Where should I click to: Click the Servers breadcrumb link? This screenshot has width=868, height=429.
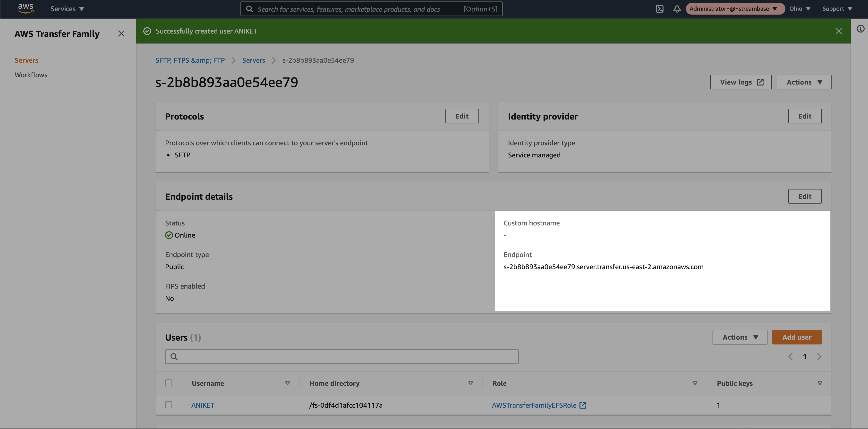[x=253, y=60]
